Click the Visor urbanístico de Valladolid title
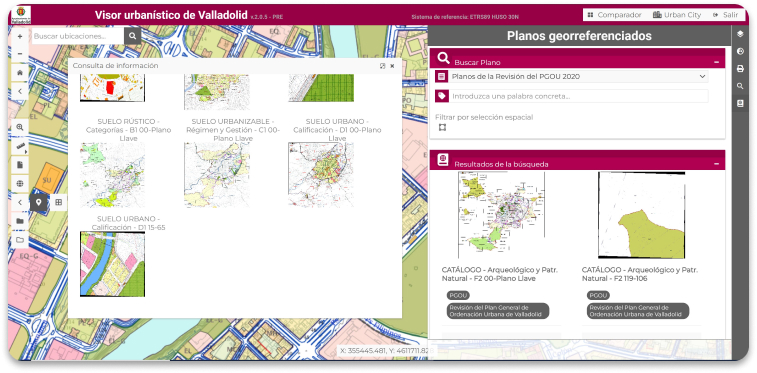 [171, 15]
